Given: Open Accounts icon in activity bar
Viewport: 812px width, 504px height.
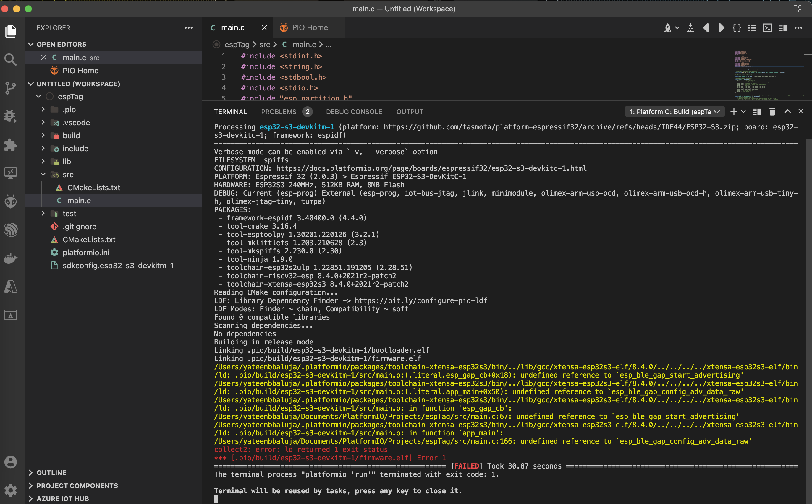Looking at the screenshot, I should pyautogui.click(x=11, y=462).
